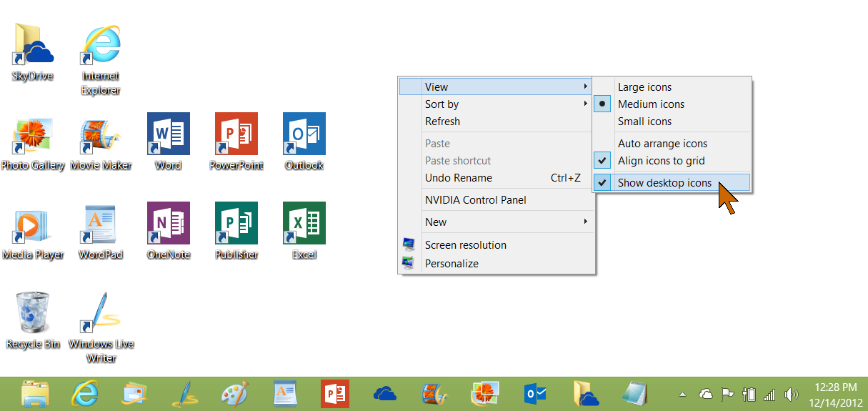Screen dimensions: 868x411
Task: Select Undo Rename in the context menu
Action: pyautogui.click(x=496, y=178)
